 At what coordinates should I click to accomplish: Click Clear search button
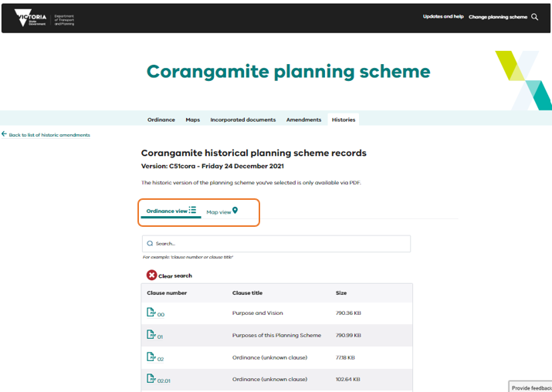pyautogui.click(x=169, y=275)
